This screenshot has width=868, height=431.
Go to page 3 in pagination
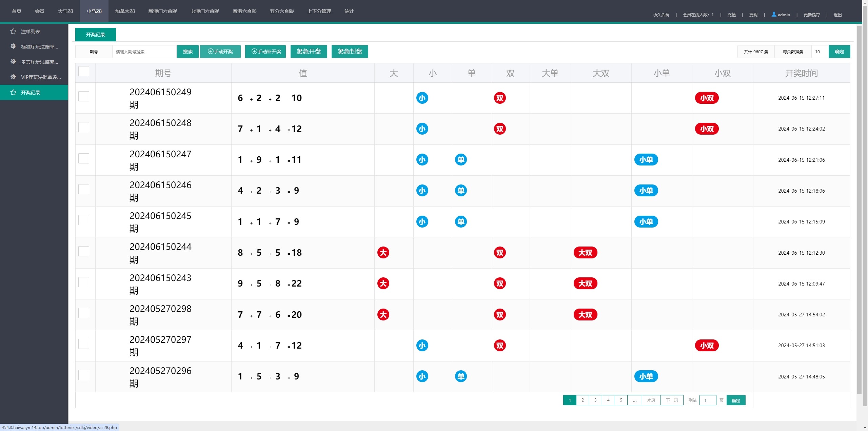tap(595, 400)
